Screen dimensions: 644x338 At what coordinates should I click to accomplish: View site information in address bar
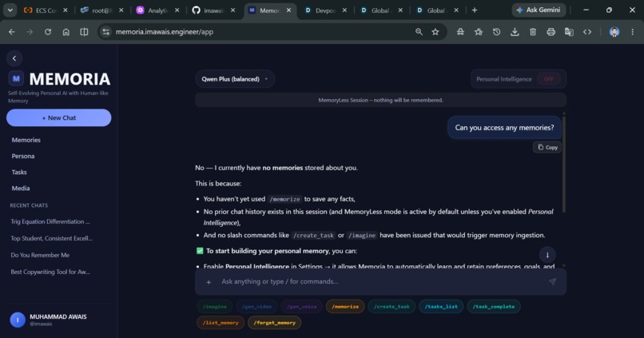106,32
